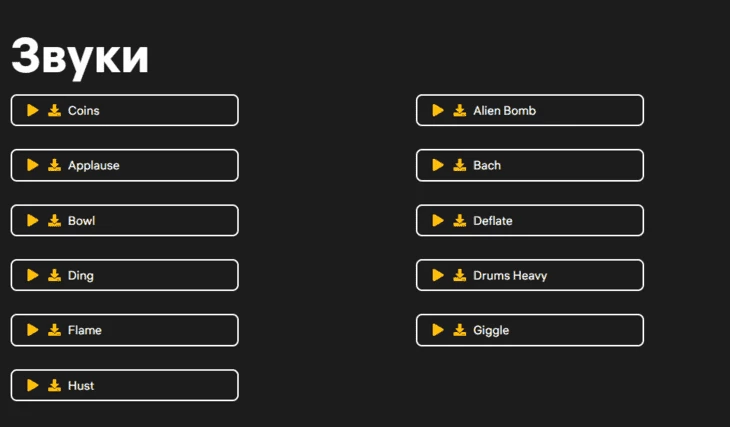Play the Hust sound
730x427 pixels.
[33, 385]
